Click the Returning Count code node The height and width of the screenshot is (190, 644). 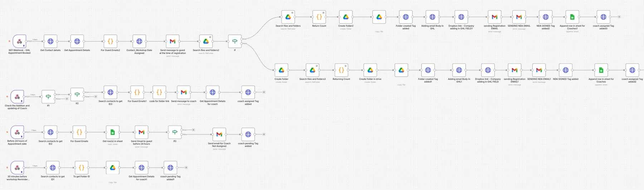coord(341,70)
